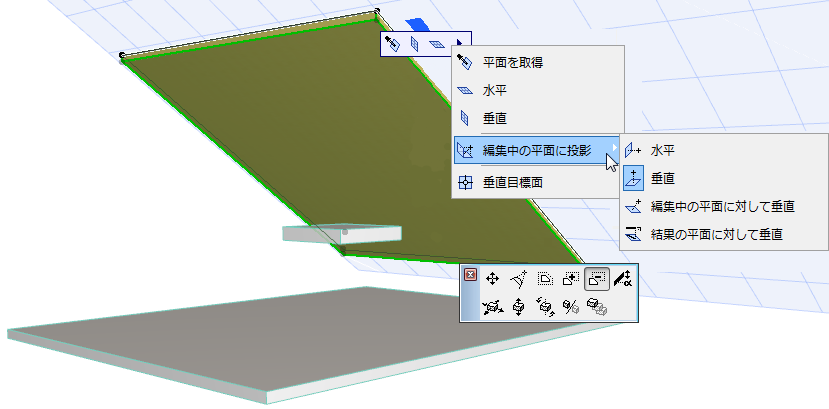Select the Offset all edges tool
Viewport: 829px width, 409px height.
(545, 278)
